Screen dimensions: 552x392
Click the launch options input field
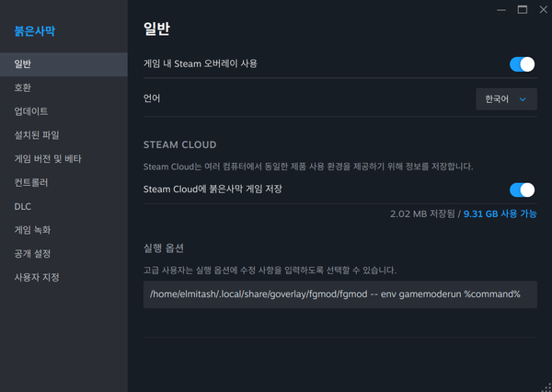(x=340, y=294)
